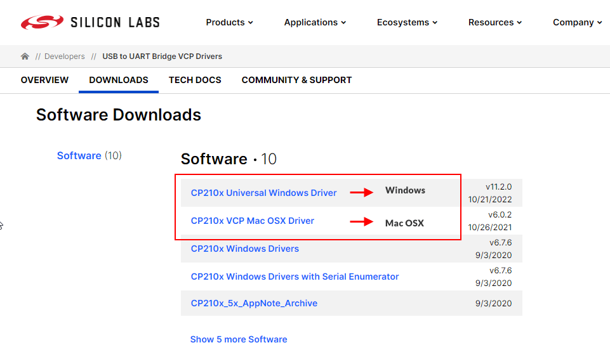610x364 pixels.
Task: Download CP210x VCP Mac OSX Driver
Action: [252, 221]
